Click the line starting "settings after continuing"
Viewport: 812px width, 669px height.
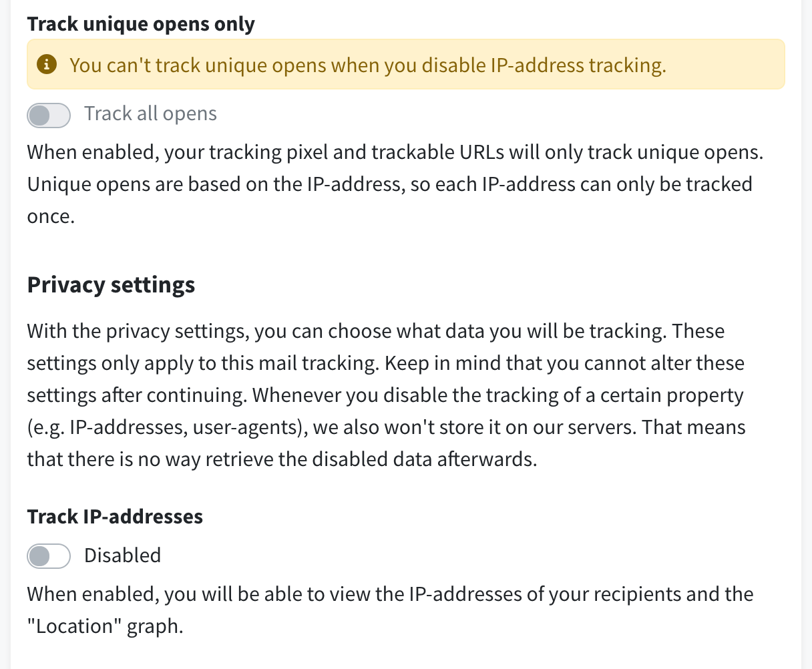(x=385, y=395)
